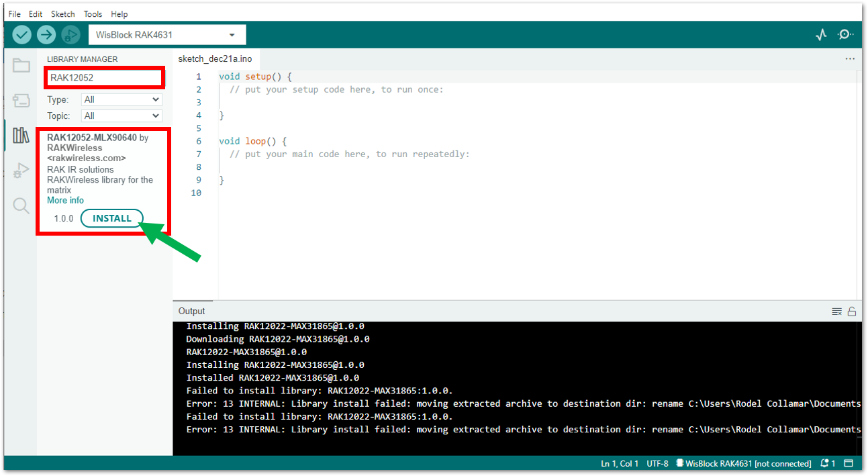The image size is (868, 476).
Task: Open the WisBlock RAK4631 board selector dropdown
Action: click(x=167, y=35)
